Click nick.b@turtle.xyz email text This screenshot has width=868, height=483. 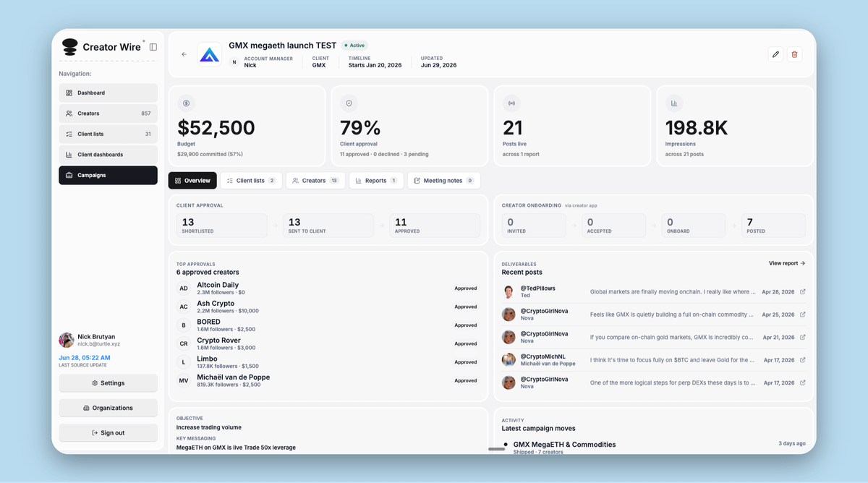pos(99,344)
